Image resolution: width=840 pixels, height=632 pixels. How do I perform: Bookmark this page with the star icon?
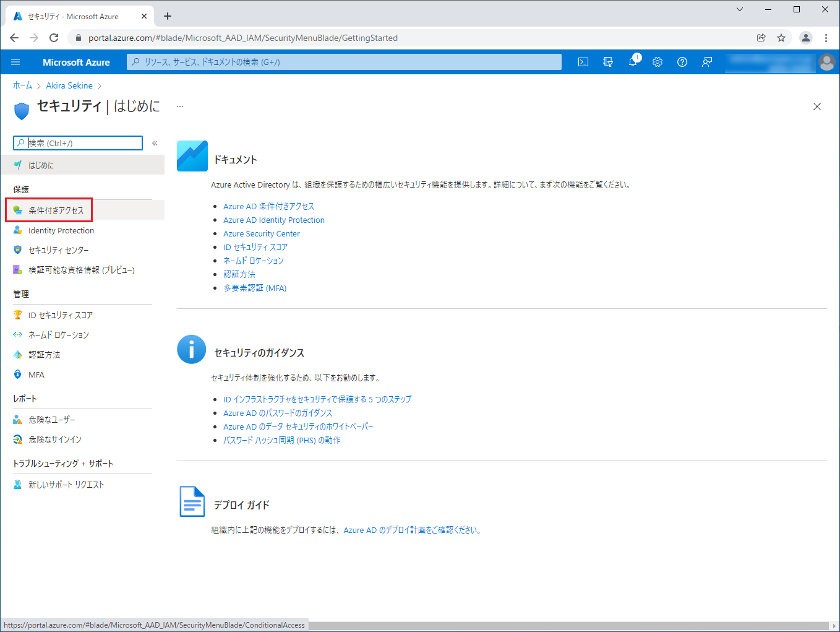[x=781, y=38]
